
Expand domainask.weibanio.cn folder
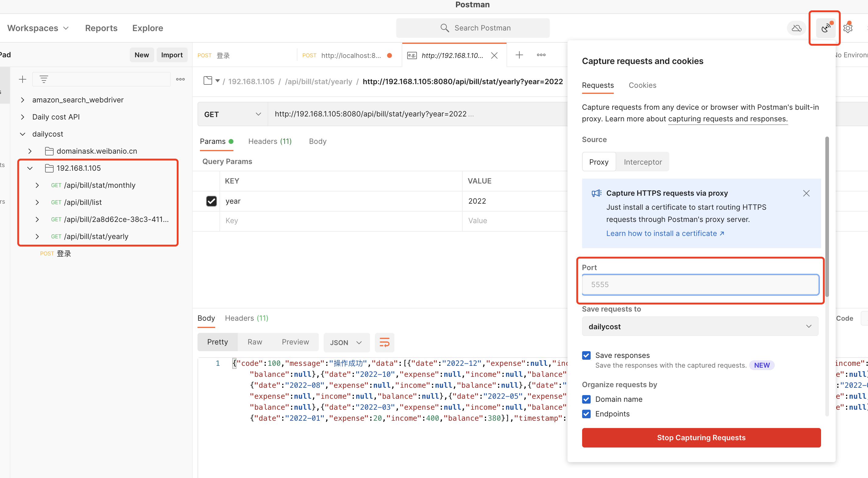click(x=30, y=151)
